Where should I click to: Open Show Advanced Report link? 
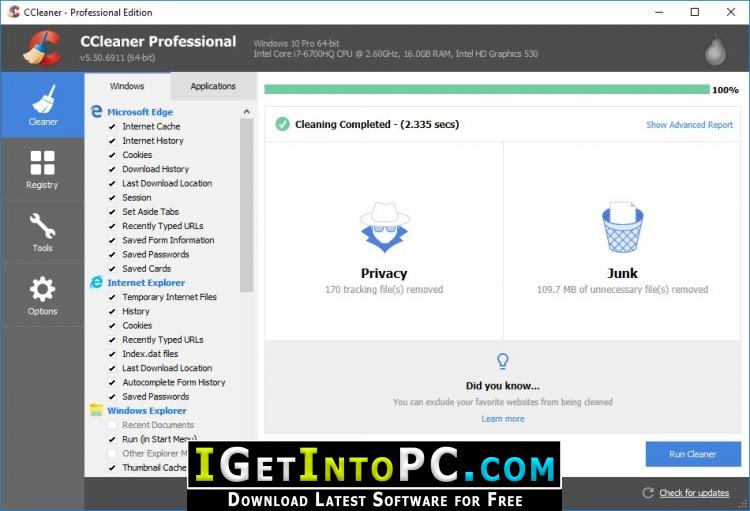[x=689, y=125]
